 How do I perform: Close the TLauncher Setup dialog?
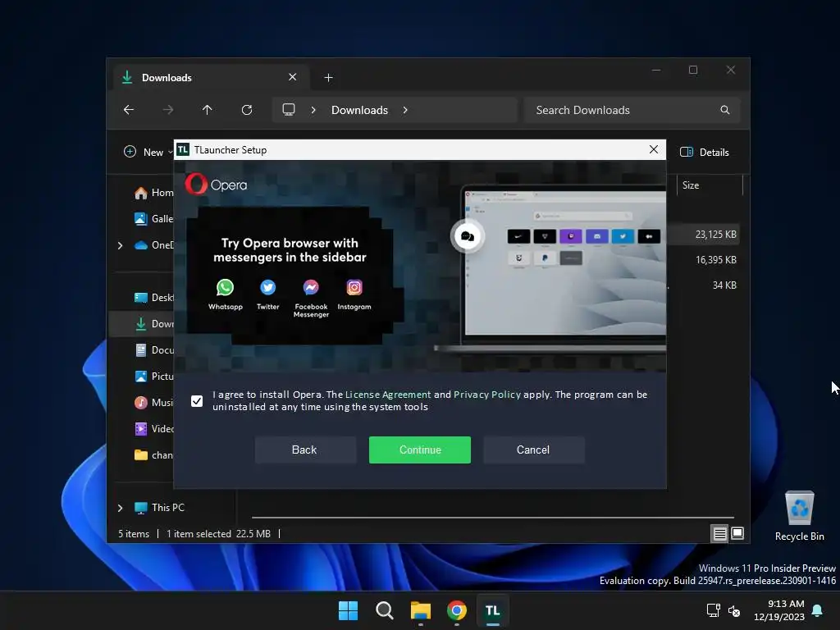pos(653,149)
